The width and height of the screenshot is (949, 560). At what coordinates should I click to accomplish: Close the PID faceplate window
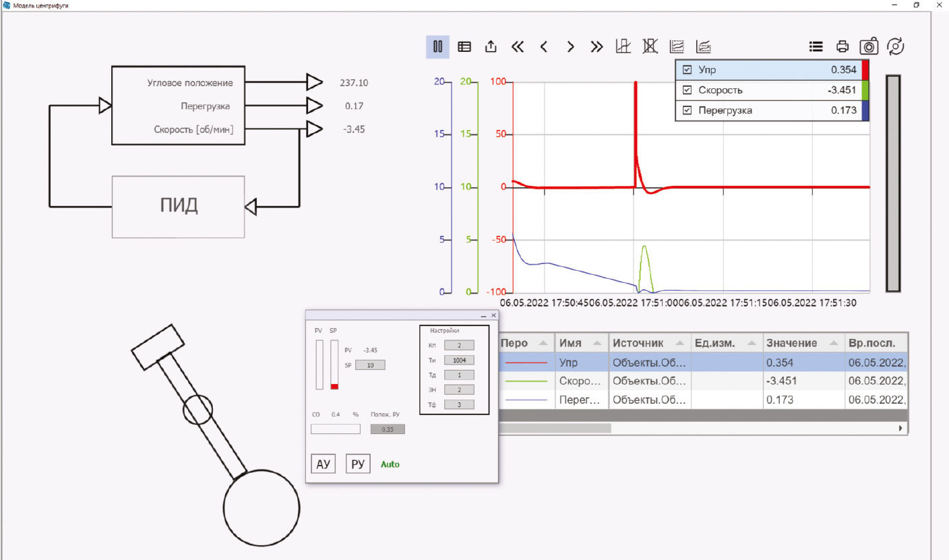click(493, 315)
